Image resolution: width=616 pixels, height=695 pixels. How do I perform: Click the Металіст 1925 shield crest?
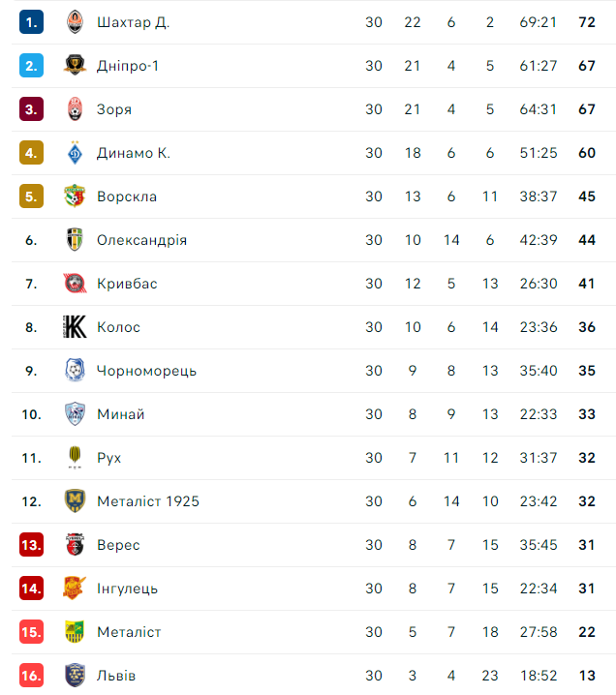click(x=75, y=500)
